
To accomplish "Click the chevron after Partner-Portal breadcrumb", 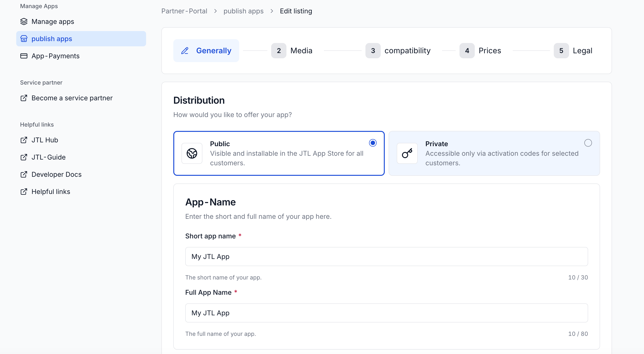I will (x=215, y=11).
